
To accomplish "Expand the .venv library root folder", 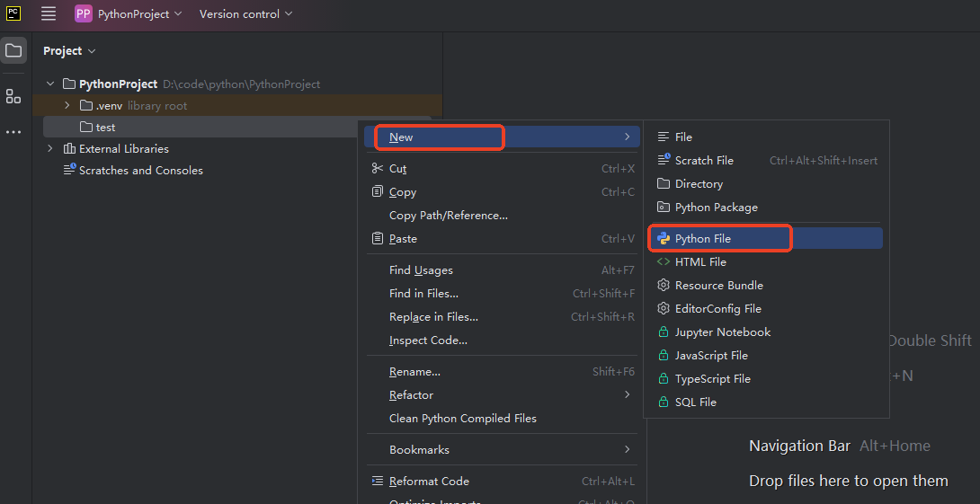I will coord(67,106).
